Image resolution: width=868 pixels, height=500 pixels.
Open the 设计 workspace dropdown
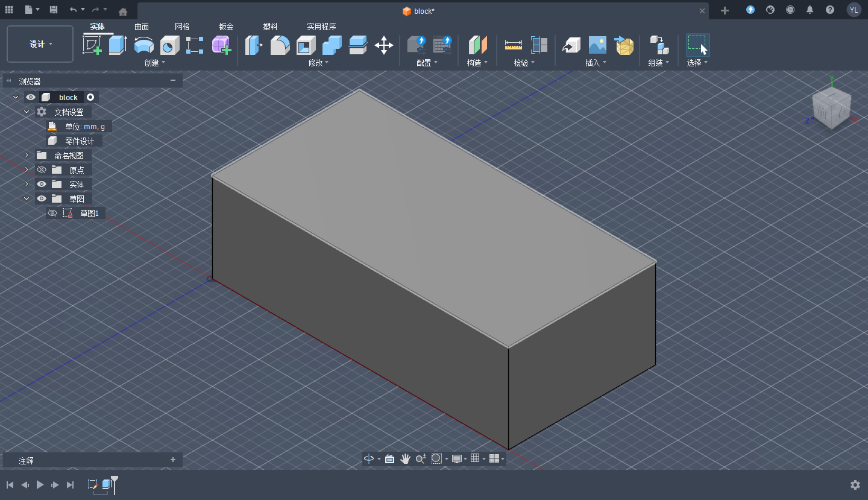tap(40, 44)
